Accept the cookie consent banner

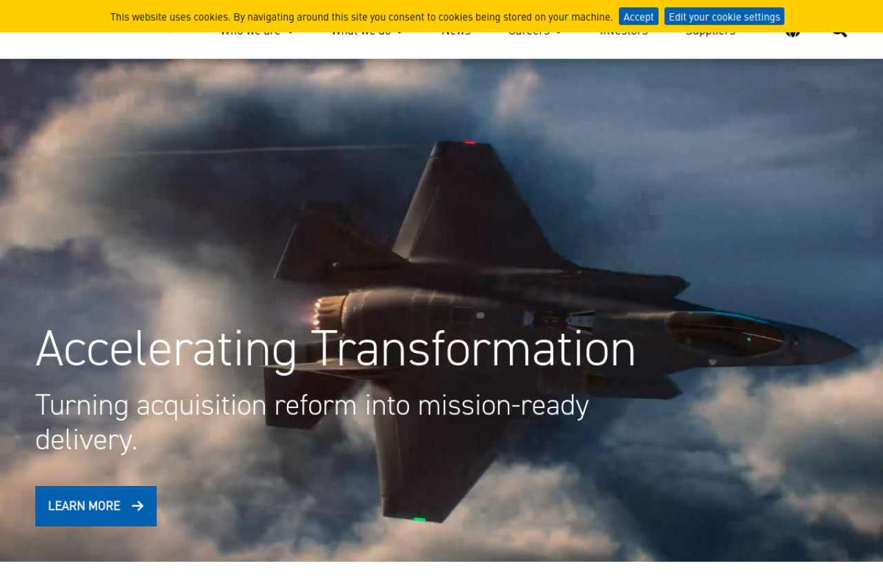click(x=638, y=17)
